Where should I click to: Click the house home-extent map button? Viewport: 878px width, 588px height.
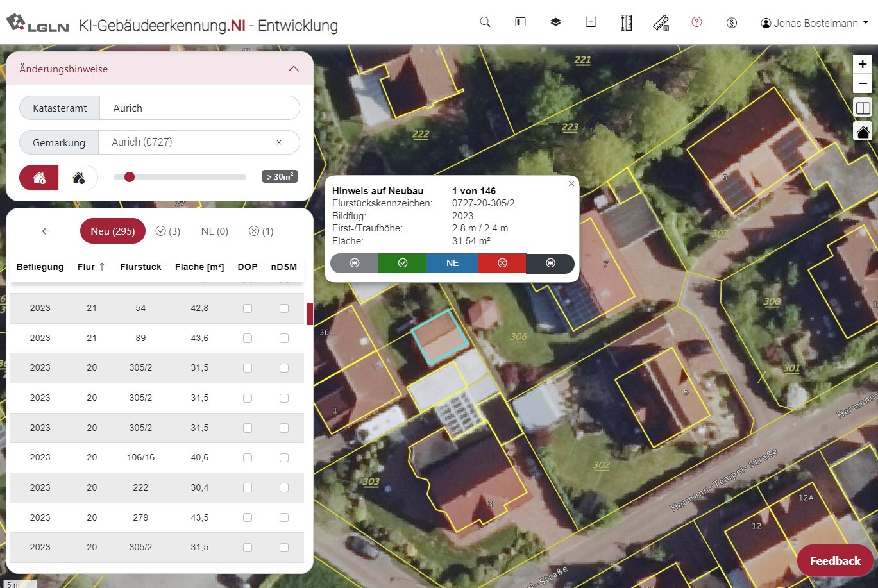tap(863, 132)
